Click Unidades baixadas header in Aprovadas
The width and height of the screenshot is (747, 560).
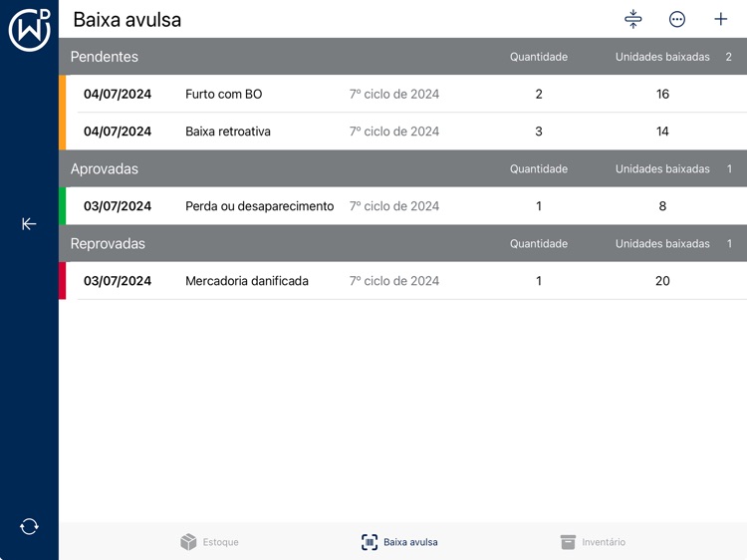point(662,168)
